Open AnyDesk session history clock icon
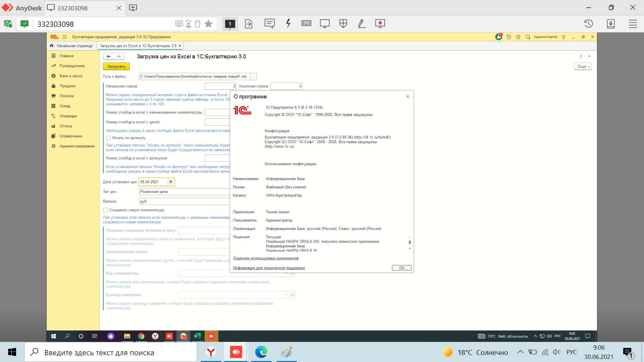Screen dimensions: 644x362 (589, 24)
